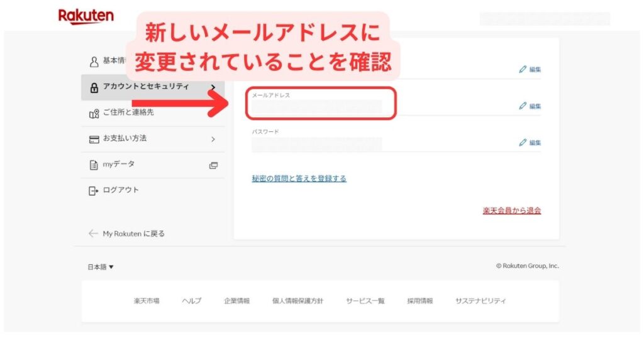Viewport: 644px width, 338px height.
Task: Click the blurred メールアドレス value field
Action: click(x=317, y=107)
